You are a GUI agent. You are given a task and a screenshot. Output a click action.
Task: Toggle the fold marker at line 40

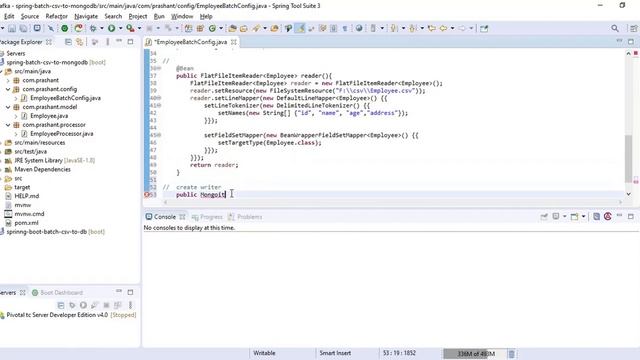159,98
